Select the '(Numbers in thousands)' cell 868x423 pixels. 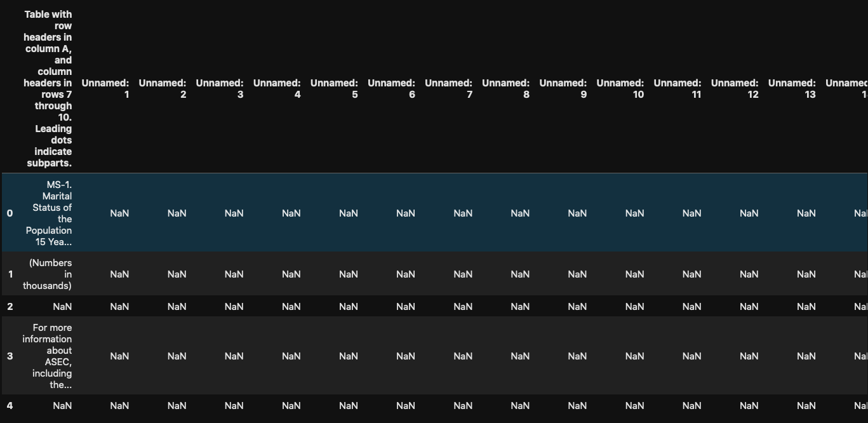(48, 274)
